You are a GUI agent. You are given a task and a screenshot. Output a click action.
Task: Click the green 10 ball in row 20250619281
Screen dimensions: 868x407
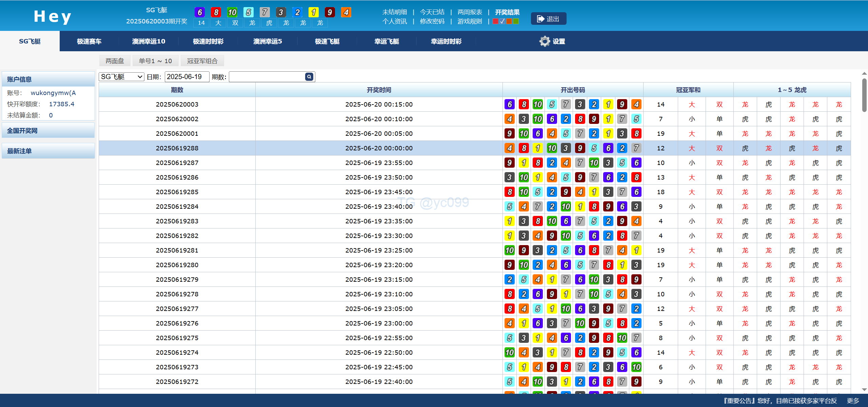tap(509, 251)
